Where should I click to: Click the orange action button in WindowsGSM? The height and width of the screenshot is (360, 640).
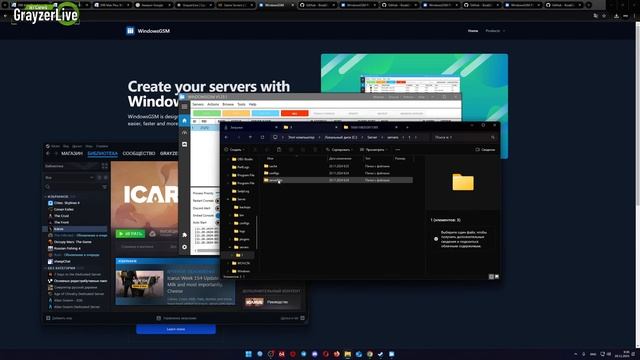[236, 113]
